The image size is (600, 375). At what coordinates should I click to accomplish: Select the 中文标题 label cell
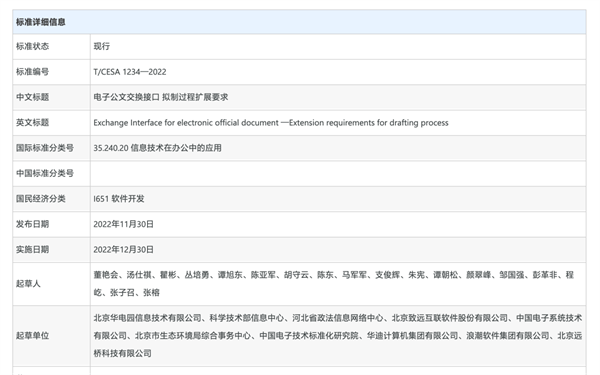(51, 97)
